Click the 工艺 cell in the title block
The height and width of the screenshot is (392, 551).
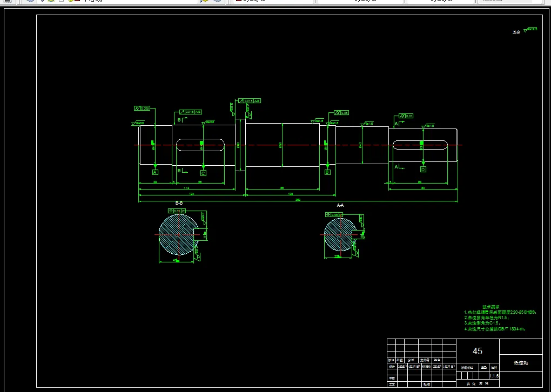tap(392, 384)
